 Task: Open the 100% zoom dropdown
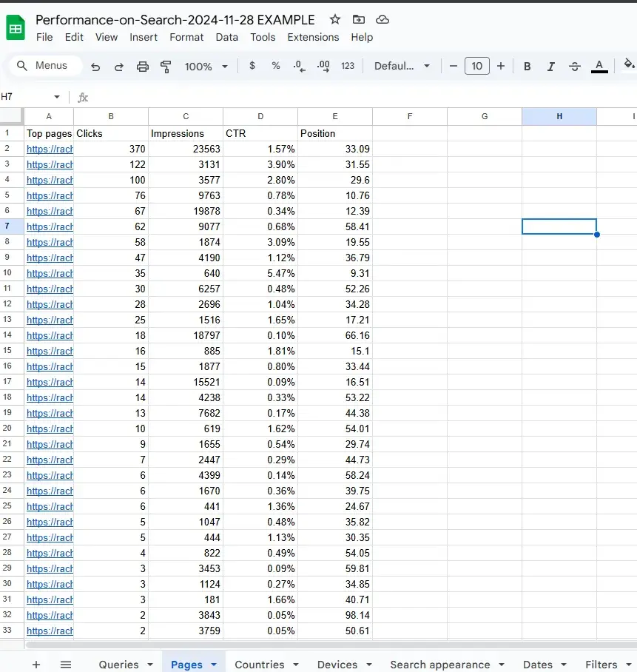point(206,67)
